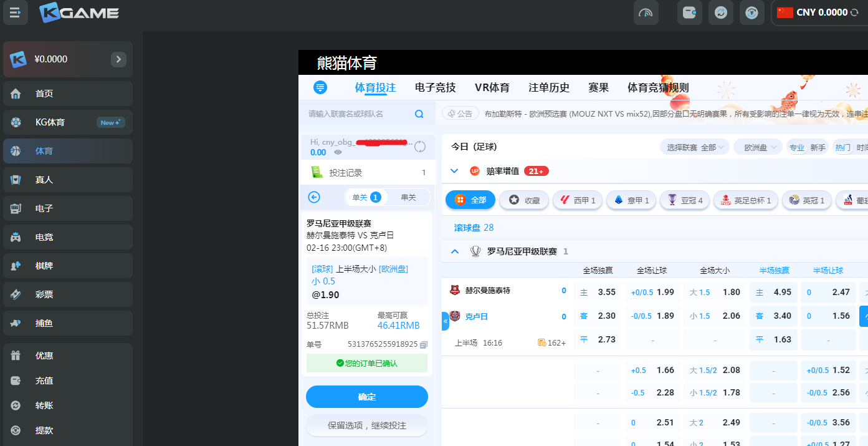Open the 选择联赛 league dropdown

pyautogui.click(x=694, y=148)
